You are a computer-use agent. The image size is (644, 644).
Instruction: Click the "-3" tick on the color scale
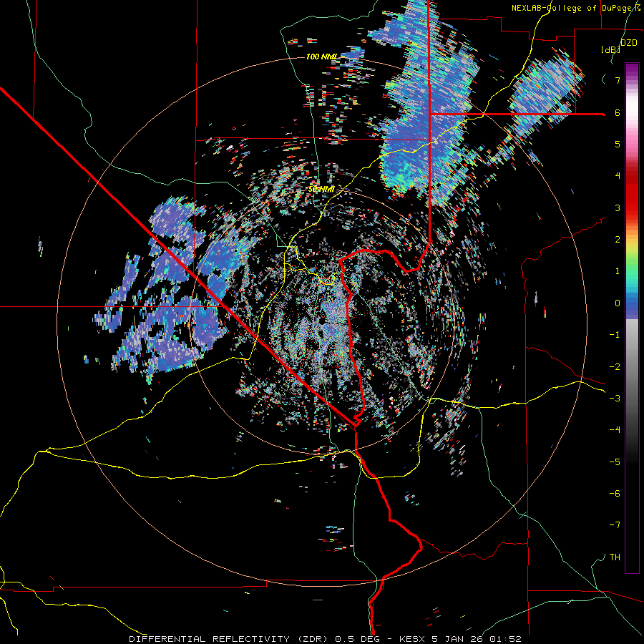[615, 399]
